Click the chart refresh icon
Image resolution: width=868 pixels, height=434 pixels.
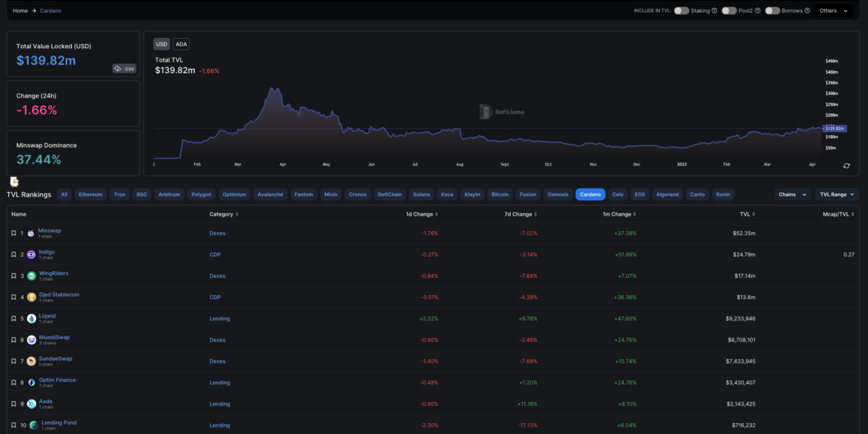[x=846, y=165]
